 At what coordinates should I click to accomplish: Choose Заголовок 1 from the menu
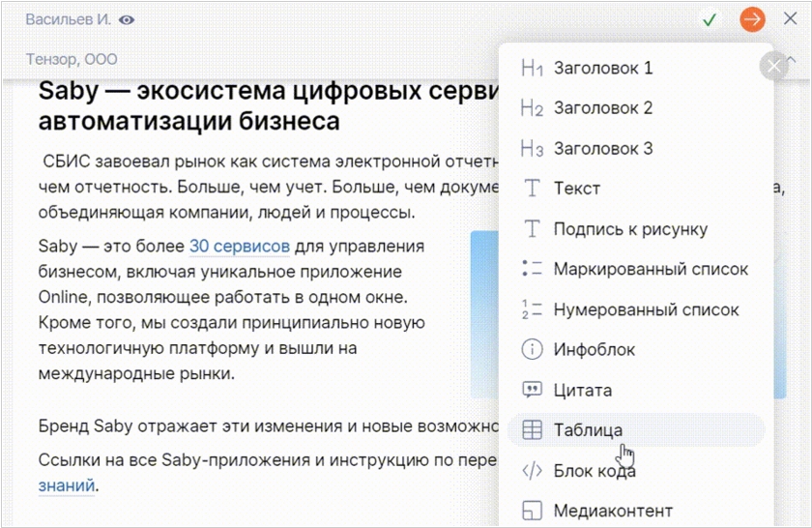[x=636, y=68]
